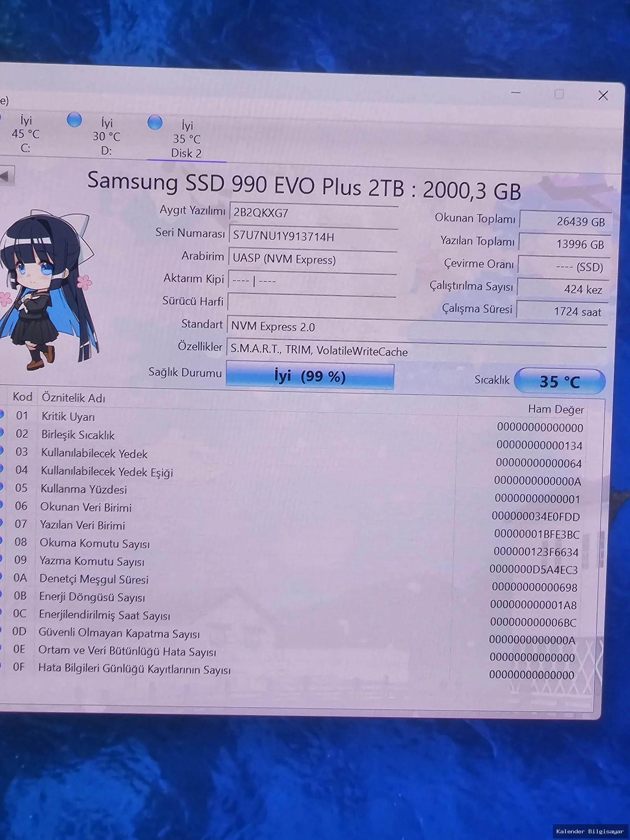
Task: Select the 09 Yazma Komutu Sayısı row
Action: (x=290, y=565)
